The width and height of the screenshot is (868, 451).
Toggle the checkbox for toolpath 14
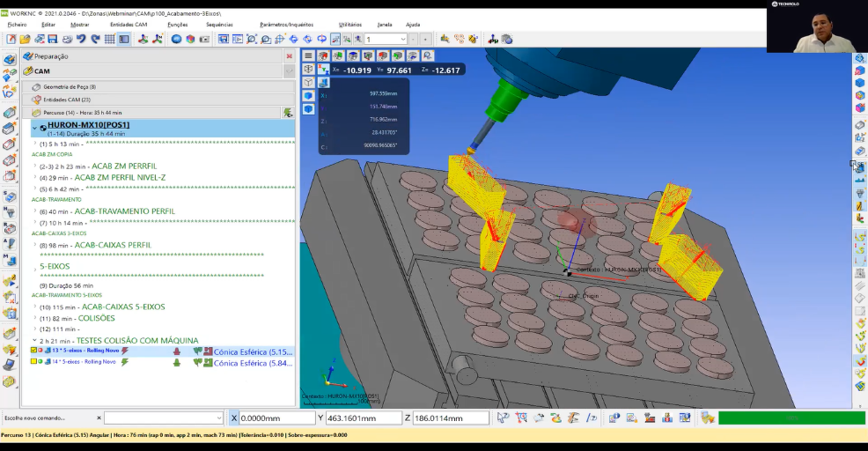pyautogui.click(x=33, y=362)
